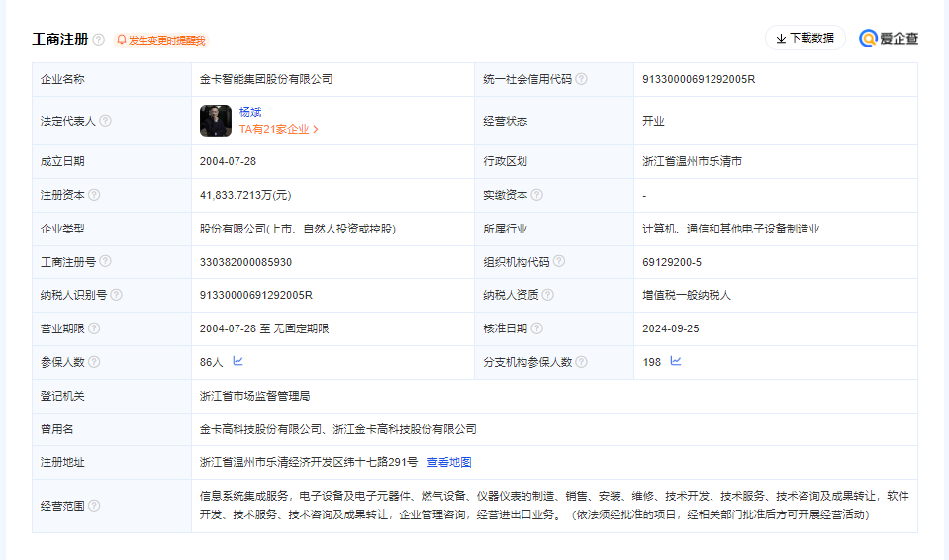Click help icon next to 组织机构代码
Screen dimensions: 949x560
click(559, 261)
